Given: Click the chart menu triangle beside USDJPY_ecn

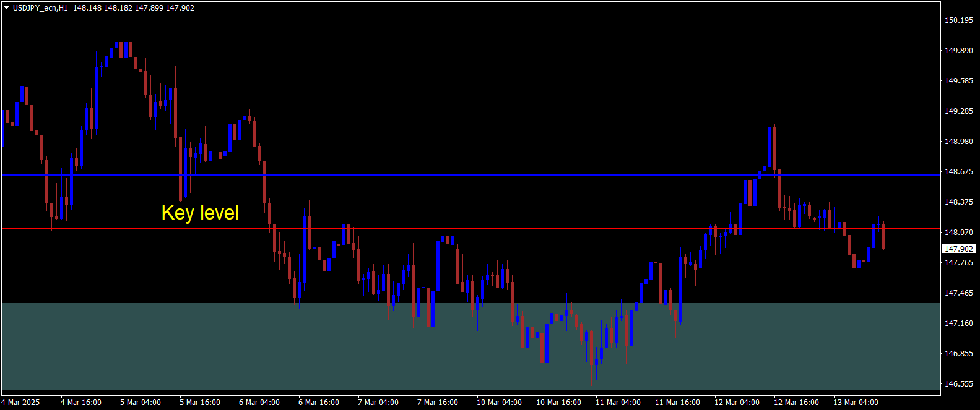Looking at the screenshot, I should click(6, 8).
